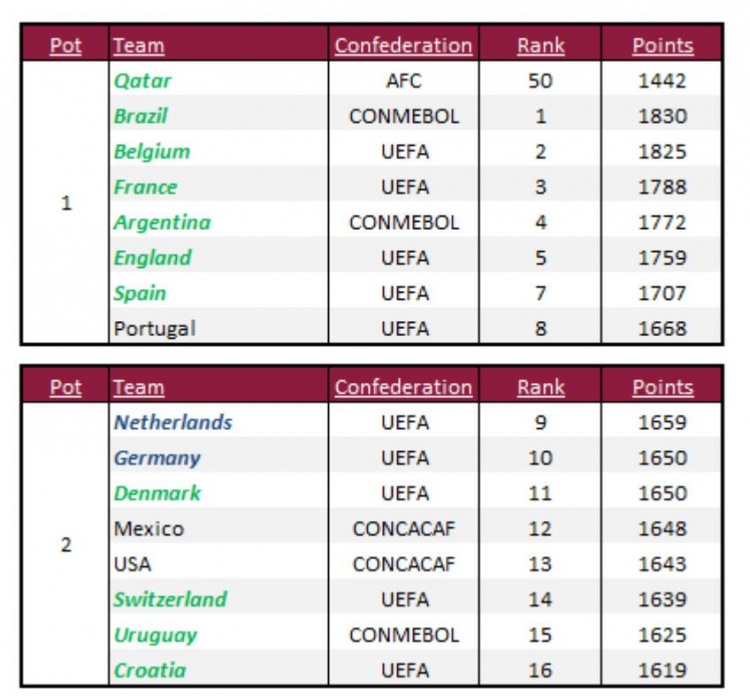Click the Rank header in second table
750x696 pixels.
540,387
